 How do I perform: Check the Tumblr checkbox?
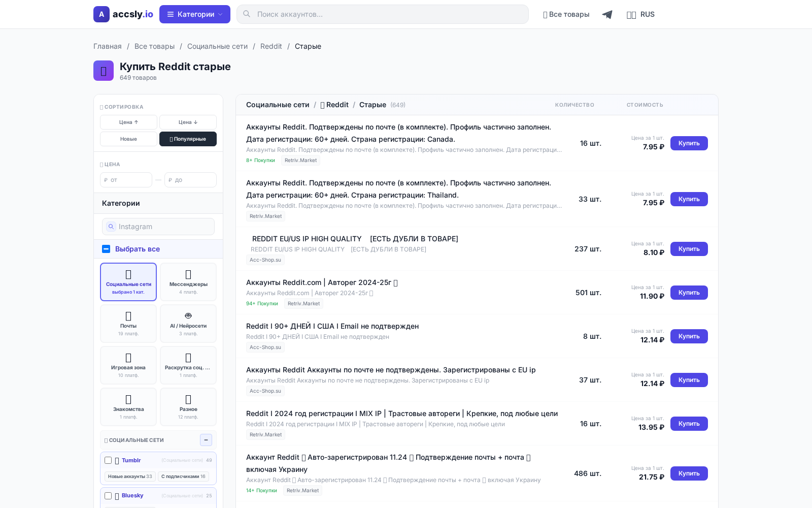tap(108, 460)
